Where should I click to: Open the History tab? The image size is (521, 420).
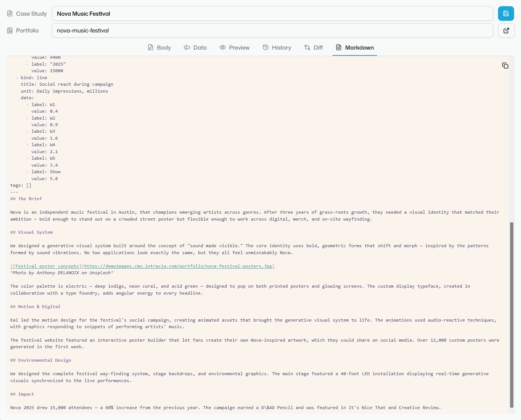(x=277, y=47)
